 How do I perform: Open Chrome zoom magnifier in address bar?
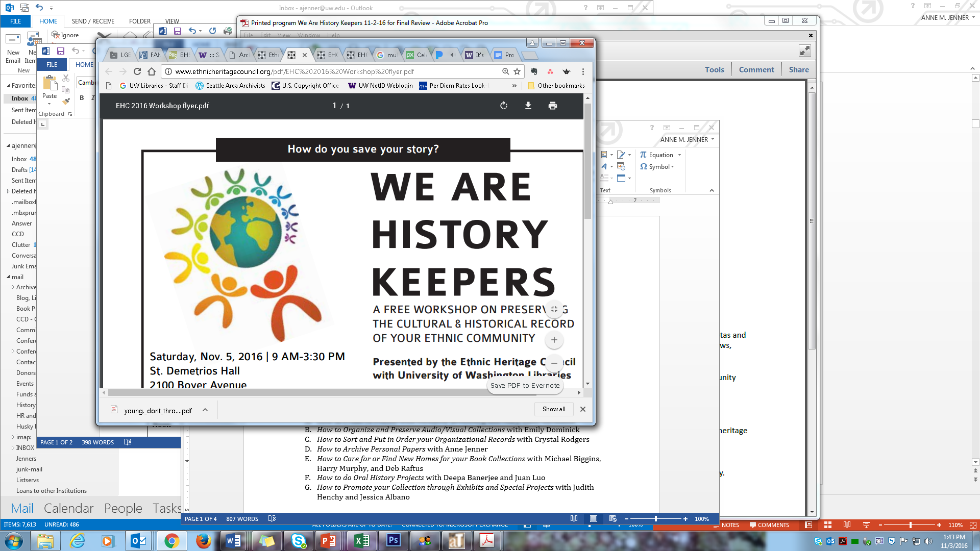point(505,71)
